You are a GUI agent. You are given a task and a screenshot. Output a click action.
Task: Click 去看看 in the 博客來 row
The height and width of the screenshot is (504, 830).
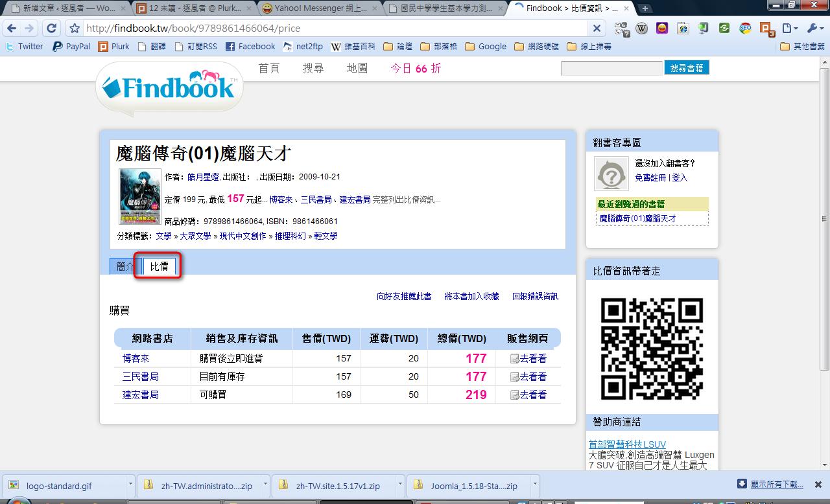[x=528, y=358]
